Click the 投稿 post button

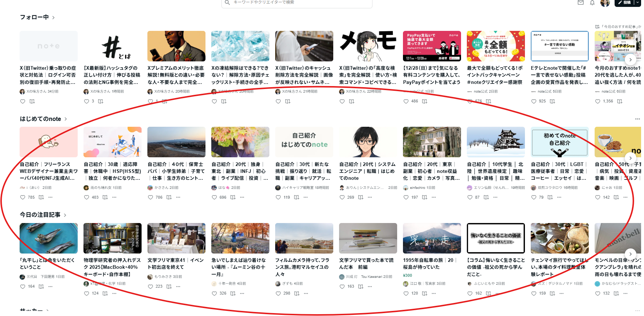pos(624,3)
